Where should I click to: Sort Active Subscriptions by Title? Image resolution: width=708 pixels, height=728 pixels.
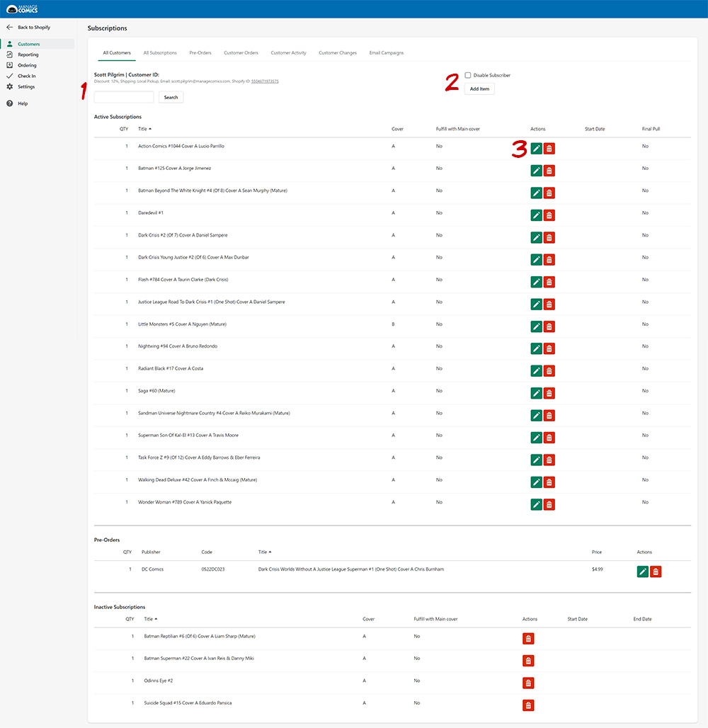[x=144, y=129]
